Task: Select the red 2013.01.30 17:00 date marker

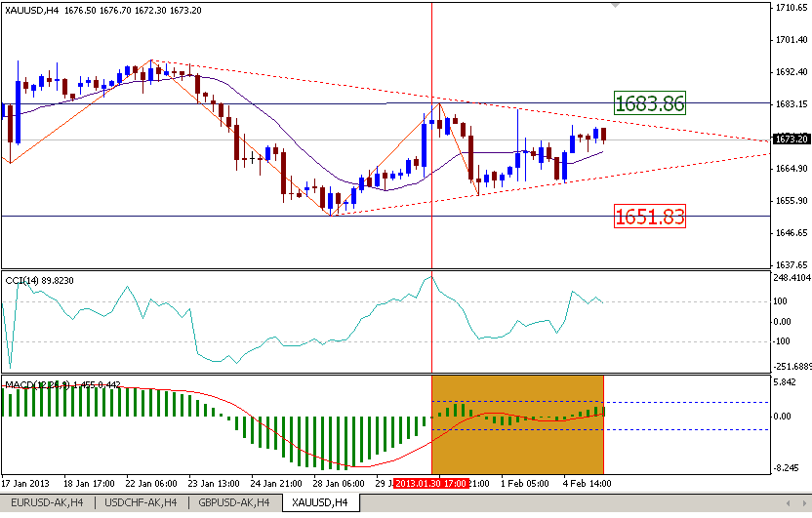Action: pyautogui.click(x=430, y=483)
